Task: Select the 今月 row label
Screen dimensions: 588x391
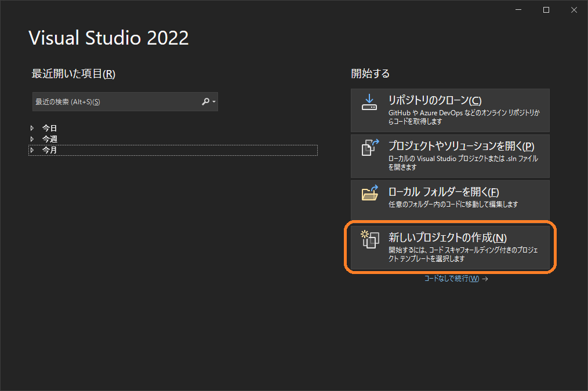Action: [x=49, y=150]
